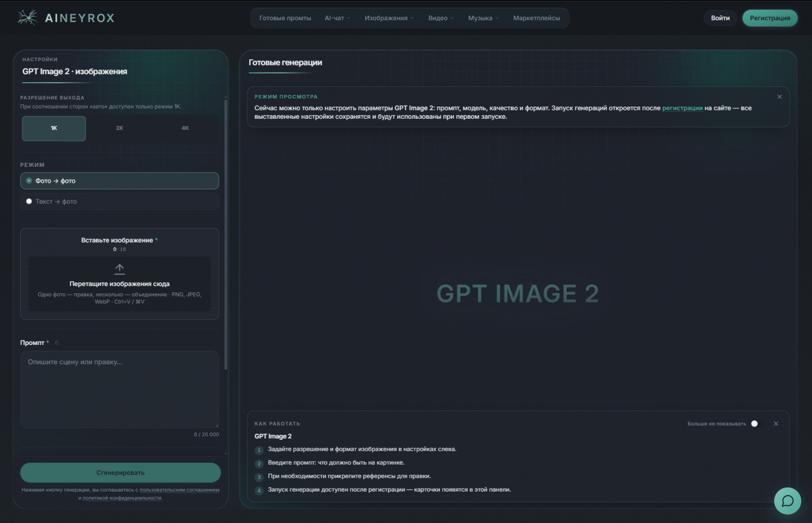Viewport: 812px width, 523px height.
Task: Open the support chat bubble
Action: click(787, 501)
